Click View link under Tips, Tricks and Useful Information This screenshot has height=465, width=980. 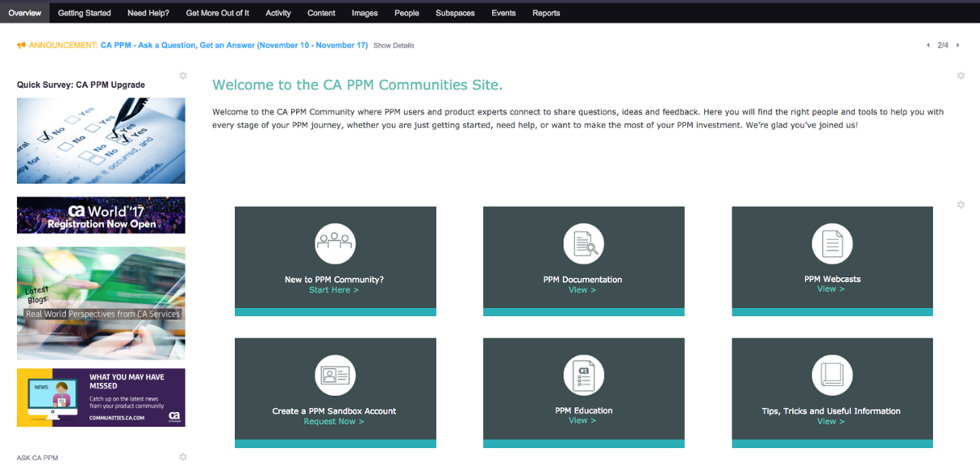pos(831,421)
